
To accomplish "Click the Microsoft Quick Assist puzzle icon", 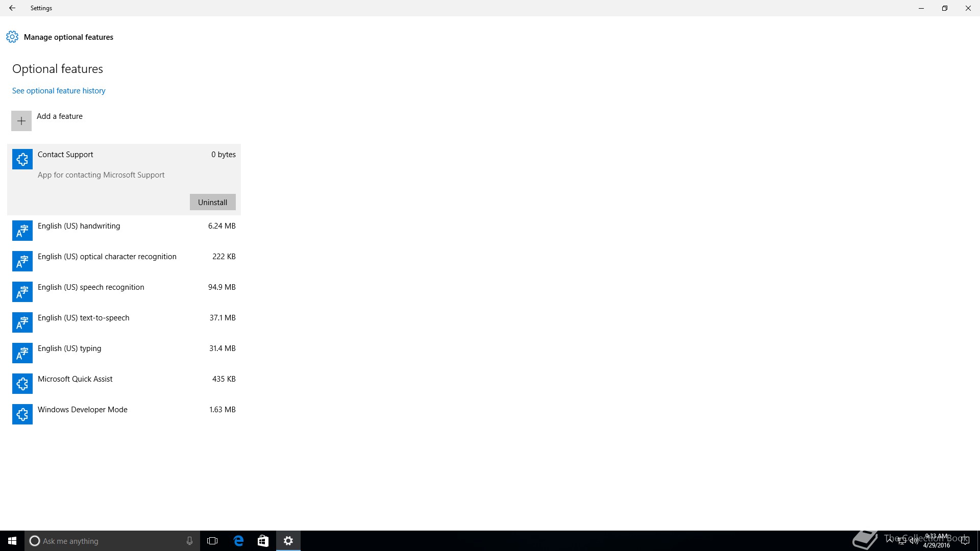I will (22, 384).
